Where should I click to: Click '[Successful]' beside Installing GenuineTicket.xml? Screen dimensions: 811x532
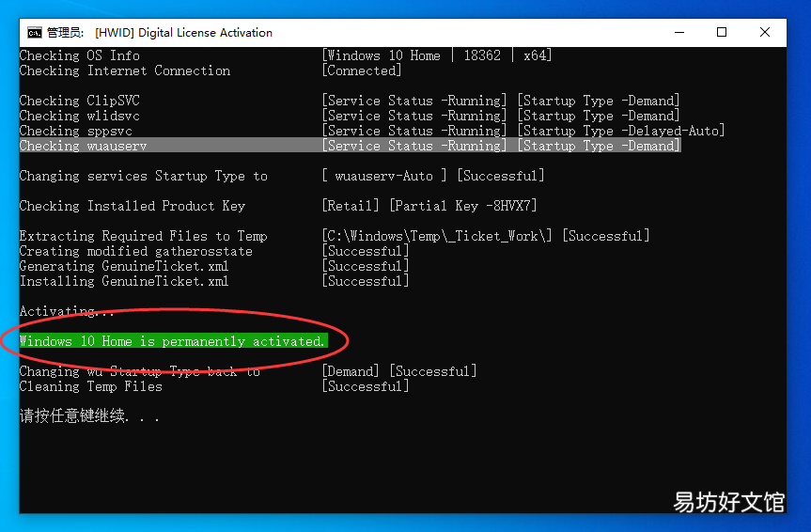pyautogui.click(x=366, y=281)
